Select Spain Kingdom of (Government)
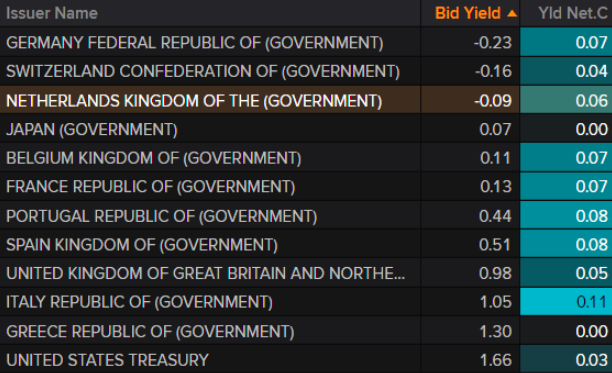The image size is (612, 373). tap(306, 245)
